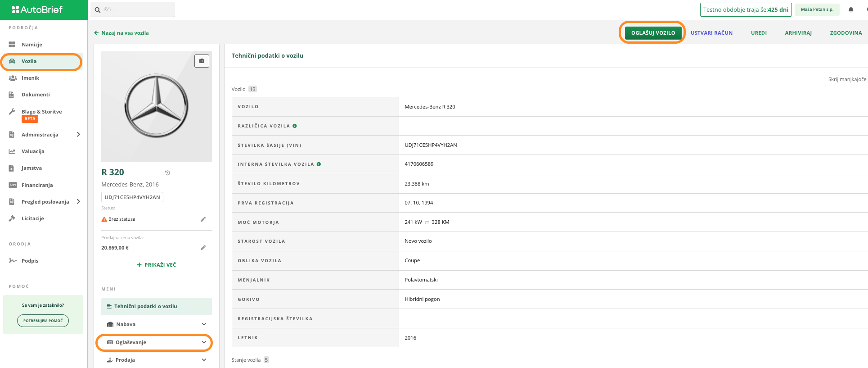Viewport: 868px width, 368px height.
Task: Click the history icon beside R 320
Action: [x=167, y=173]
